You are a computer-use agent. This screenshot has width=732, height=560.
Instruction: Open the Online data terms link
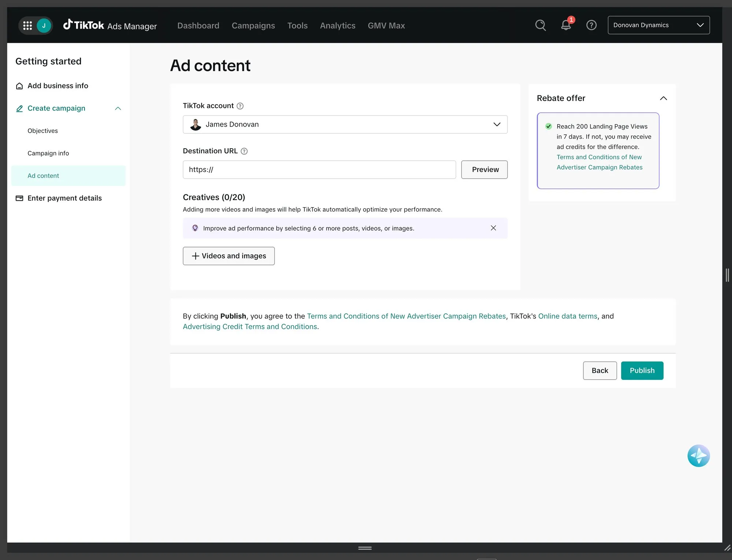point(568,316)
